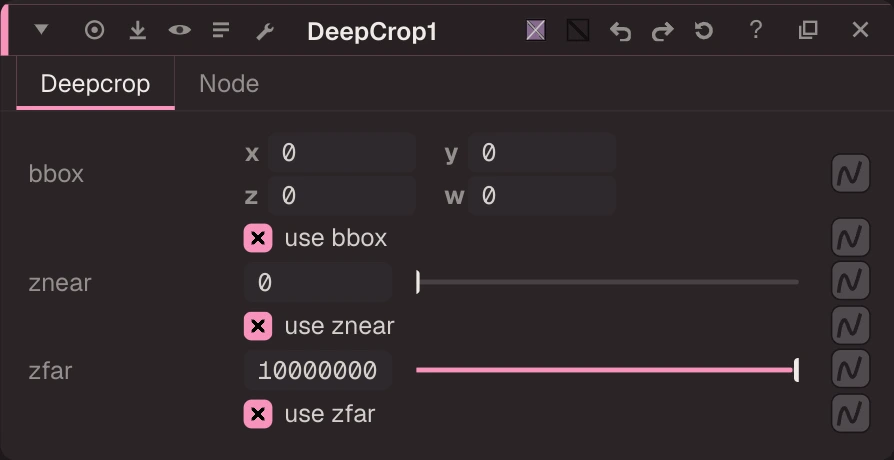Open the animation curve button for use znear
This screenshot has height=460, width=894.
pos(850,325)
